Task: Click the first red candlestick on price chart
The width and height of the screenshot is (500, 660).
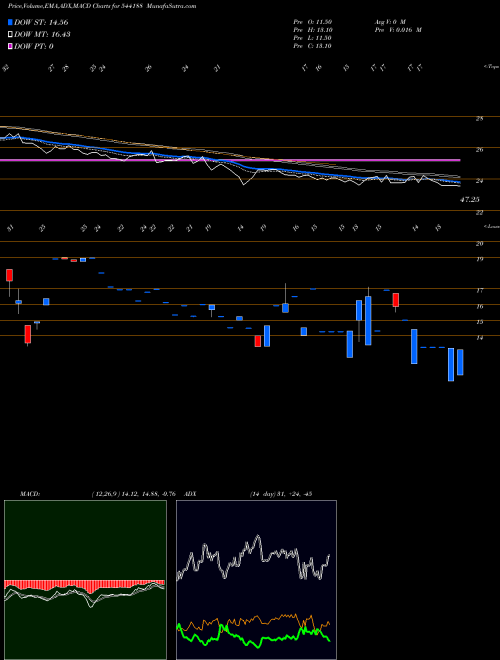Action: tap(9, 275)
